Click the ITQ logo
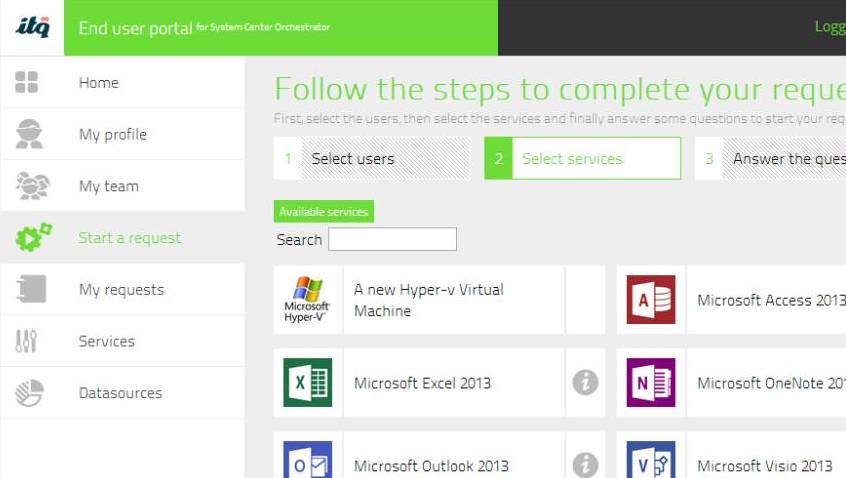 (32, 27)
